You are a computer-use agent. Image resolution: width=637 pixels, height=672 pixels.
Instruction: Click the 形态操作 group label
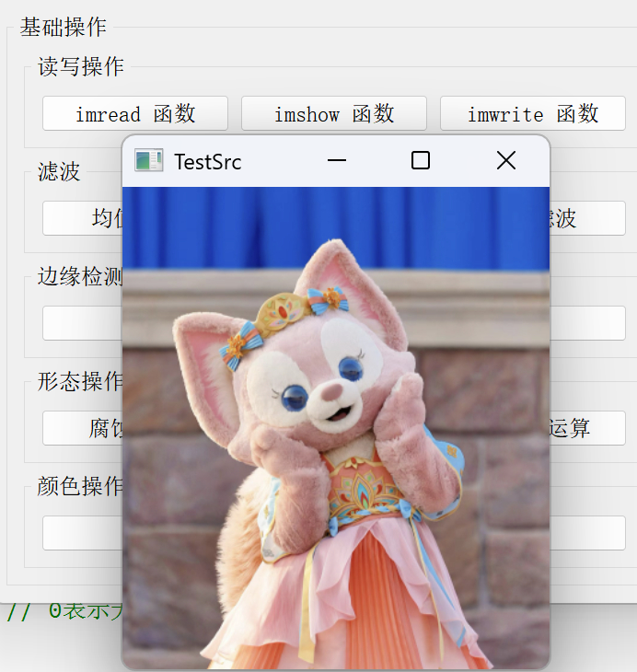point(80,381)
